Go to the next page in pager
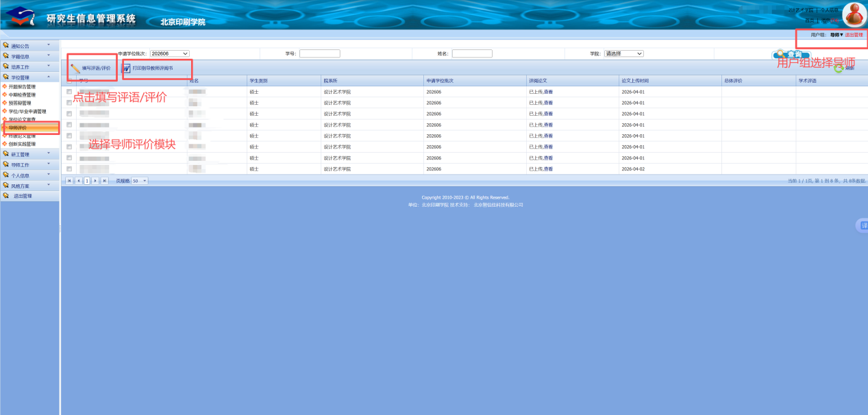This screenshot has width=868, height=415. point(95,181)
